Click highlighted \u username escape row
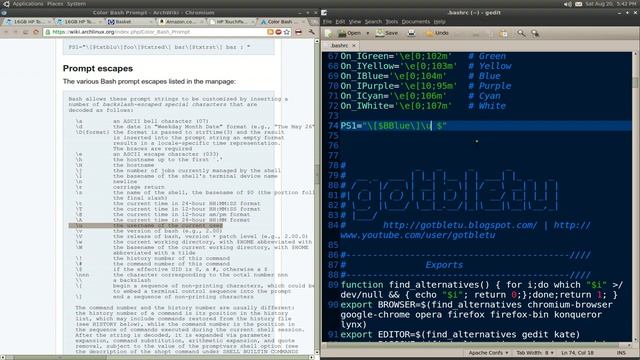Viewport: 640px width, 360px height. tap(146, 225)
